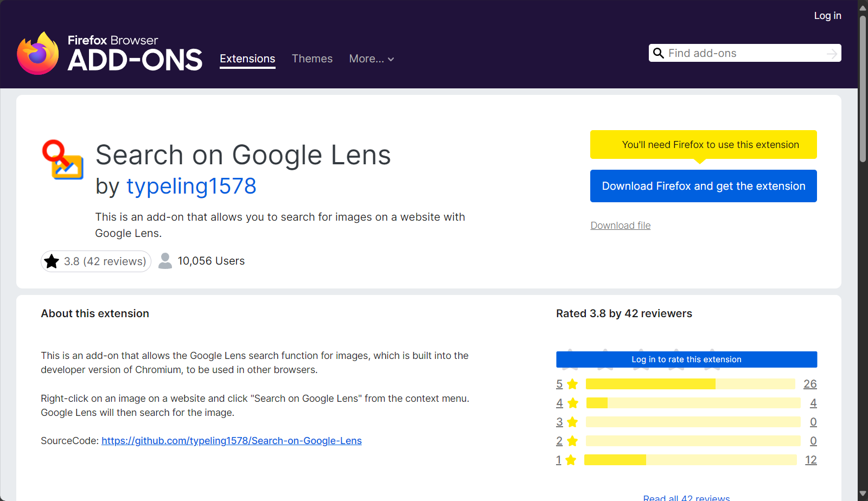This screenshot has height=501, width=868.
Task: Click the 26 five-star review count
Action: 810,384
